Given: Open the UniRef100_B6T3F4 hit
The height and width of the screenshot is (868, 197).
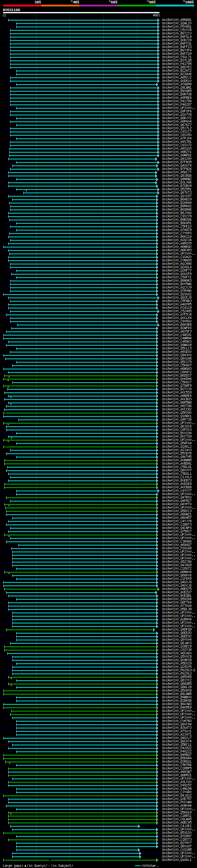Looking at the screenshot, I should tap(176, 50).
